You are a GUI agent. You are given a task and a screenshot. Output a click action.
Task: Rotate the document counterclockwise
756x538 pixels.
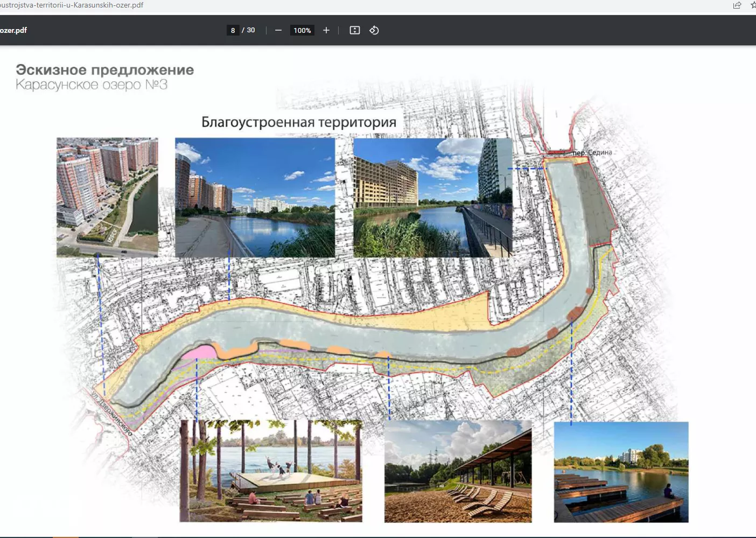point(374,30)
